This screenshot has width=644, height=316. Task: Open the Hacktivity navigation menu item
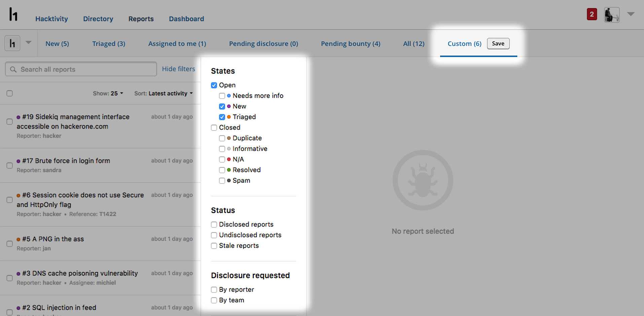(51, 19)
